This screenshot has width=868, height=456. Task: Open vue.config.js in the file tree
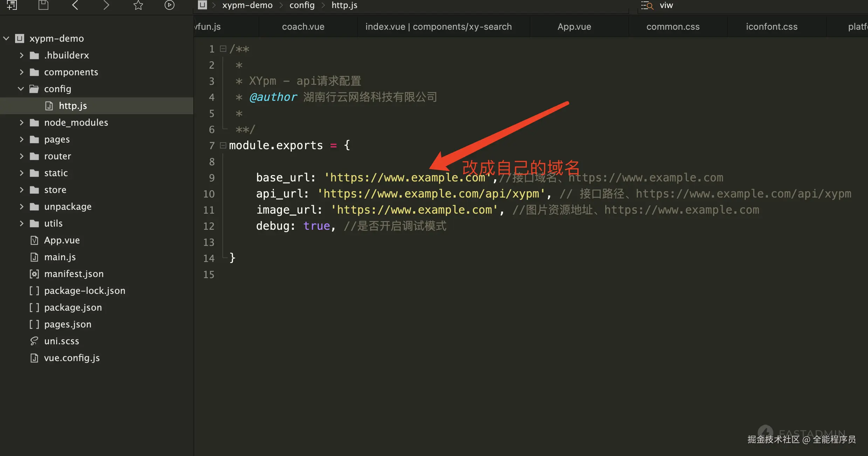tap(72, 358)
